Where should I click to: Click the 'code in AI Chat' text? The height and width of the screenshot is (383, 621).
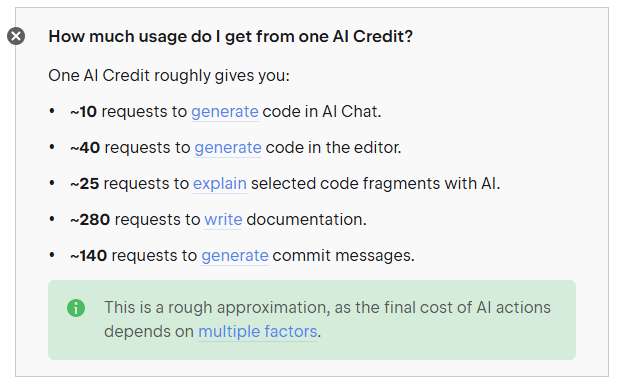coord(322,112)
